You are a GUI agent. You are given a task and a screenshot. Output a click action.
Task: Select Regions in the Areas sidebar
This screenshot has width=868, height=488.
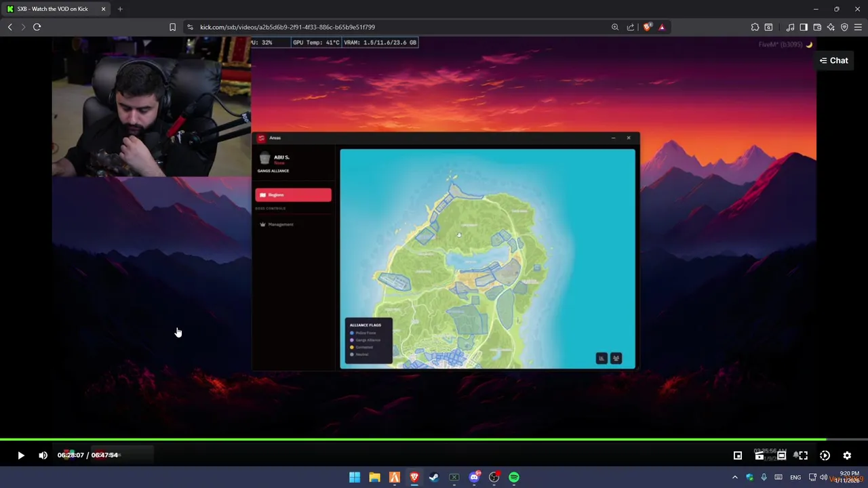[293, 195]
